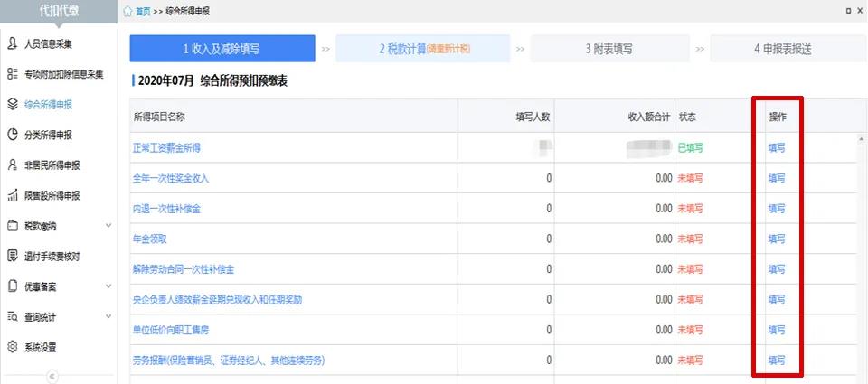Viewport: 868px width, 384px height.
Task: Expand the 优惠备案 submenu chevron
Action: tap(108, 286)
